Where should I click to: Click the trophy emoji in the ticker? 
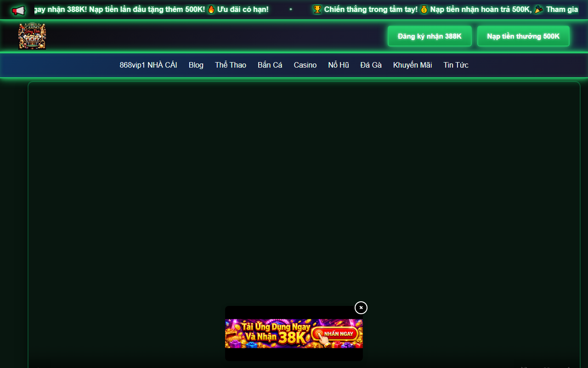pyautogui.click(x=317, y=9)
